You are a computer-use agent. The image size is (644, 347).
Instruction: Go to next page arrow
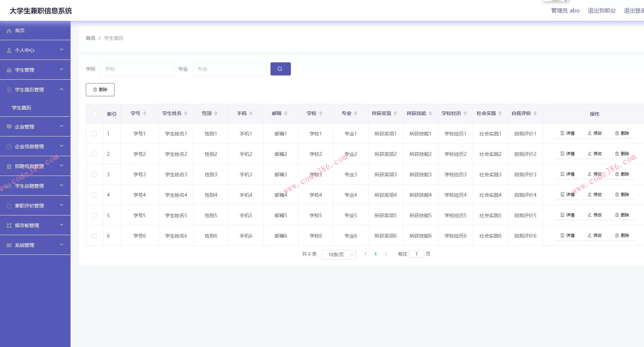point(386,254)
